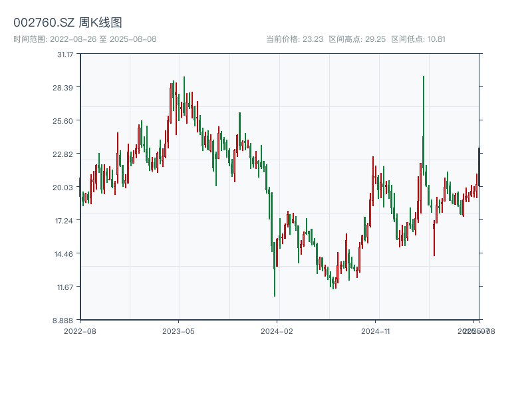This screenshot has width=532, height=399.
Task: Click the 区间低点: 10.81 label
Action: point(418,39)
